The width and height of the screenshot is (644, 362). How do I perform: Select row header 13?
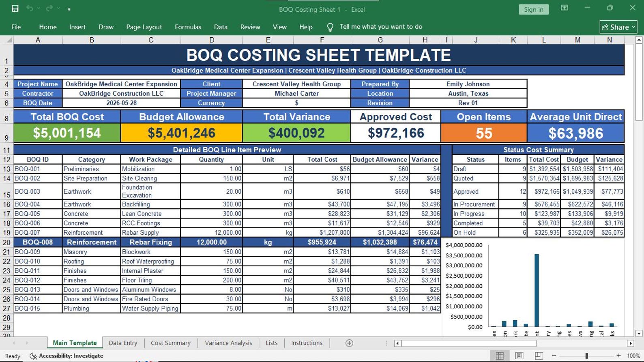coord(6,169)
